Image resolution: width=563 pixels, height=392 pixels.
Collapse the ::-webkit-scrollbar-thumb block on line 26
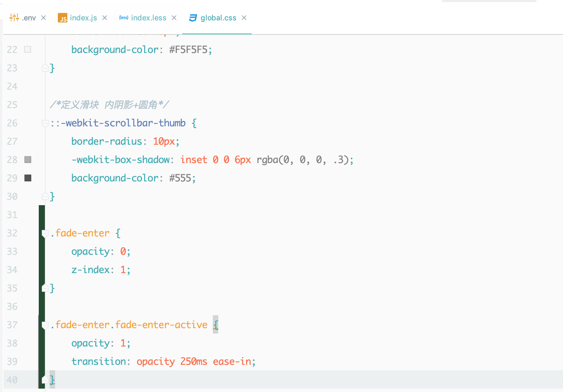tap(45, 123)
